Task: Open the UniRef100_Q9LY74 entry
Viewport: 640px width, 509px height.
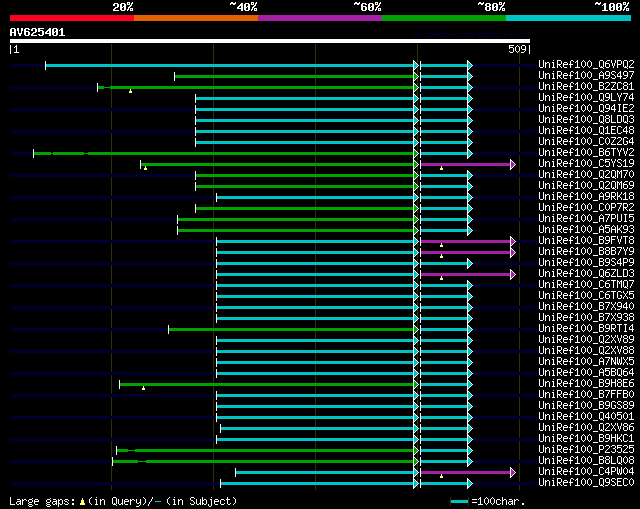Action: click(586, 98)
